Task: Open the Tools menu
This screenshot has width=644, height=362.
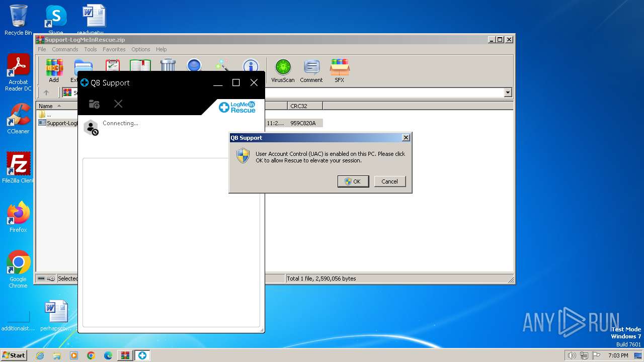Action: tap(91, 49)
